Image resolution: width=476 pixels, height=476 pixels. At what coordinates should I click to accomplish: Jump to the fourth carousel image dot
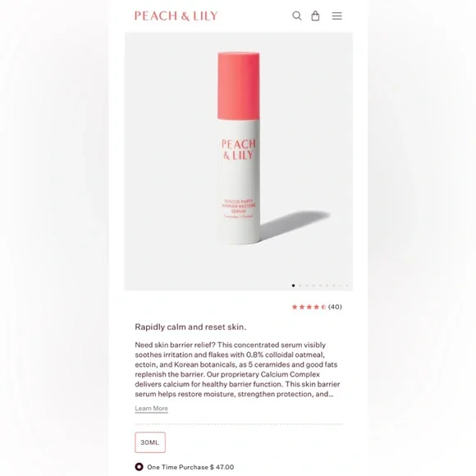click(314, 286)
